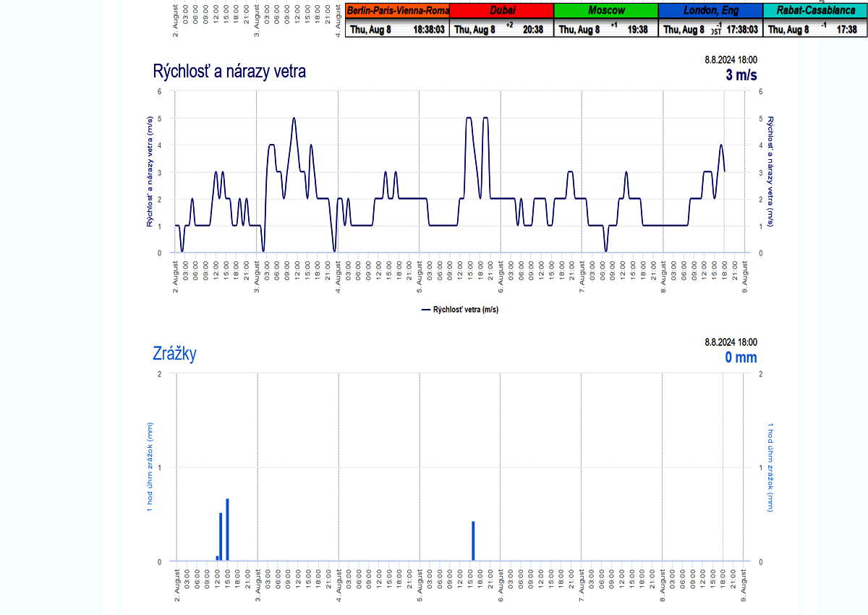Click the 'Zrážky' chart title
The height and width of the screenshot is (615, 868).
pyautogui.click(x=174, y=354)
